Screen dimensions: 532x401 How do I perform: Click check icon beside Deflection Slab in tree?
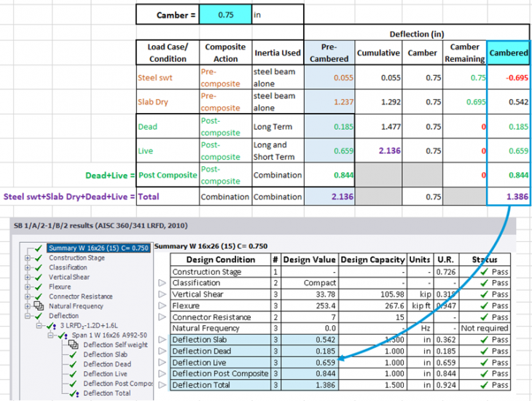[x=73, y=354]
